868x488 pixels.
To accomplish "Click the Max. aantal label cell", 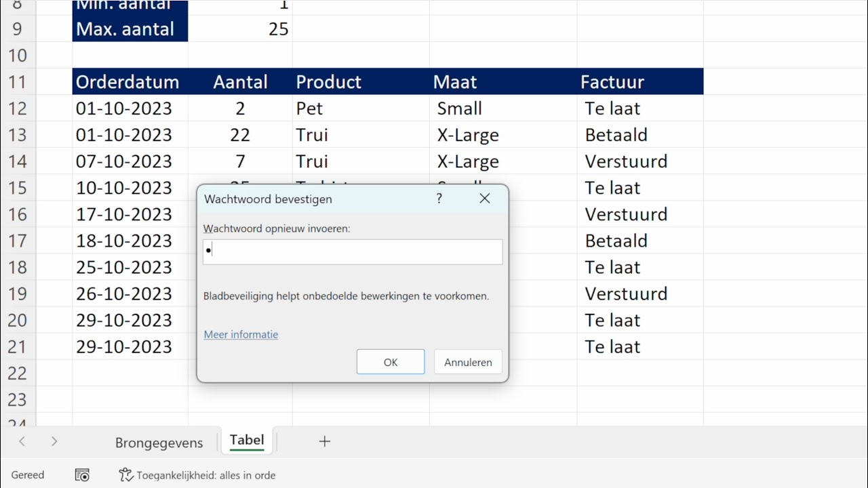I will tap(130, 29).
